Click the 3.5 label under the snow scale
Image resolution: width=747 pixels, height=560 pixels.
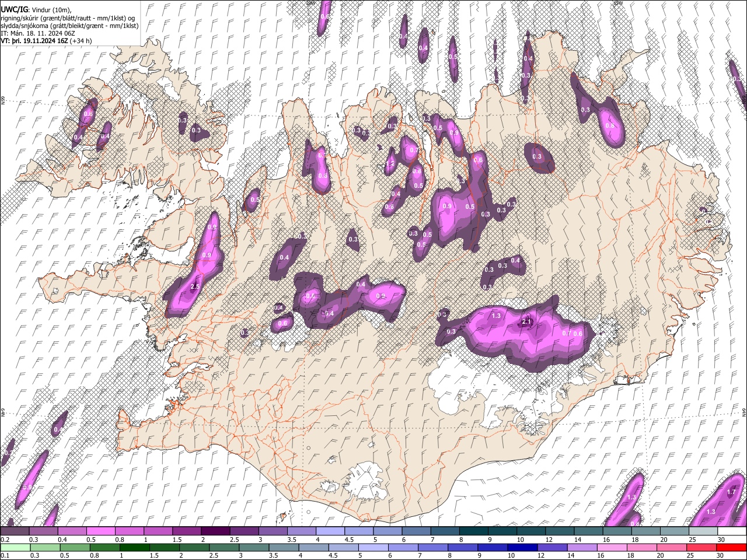[292, 540]
